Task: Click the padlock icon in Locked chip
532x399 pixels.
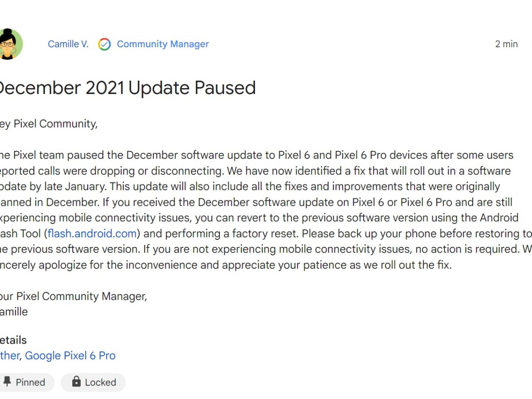Action: click(76, 382)
